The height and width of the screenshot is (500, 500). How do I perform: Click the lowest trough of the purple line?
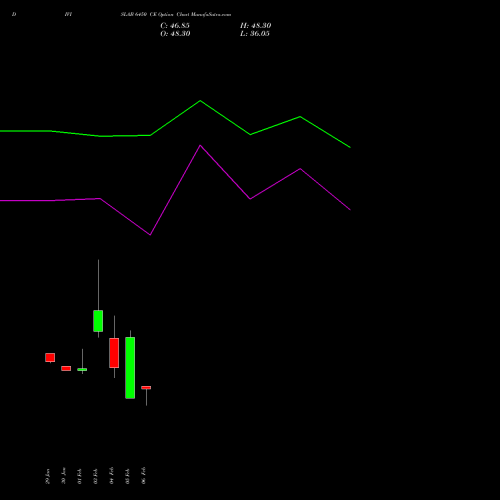click(x=150, y=235)
